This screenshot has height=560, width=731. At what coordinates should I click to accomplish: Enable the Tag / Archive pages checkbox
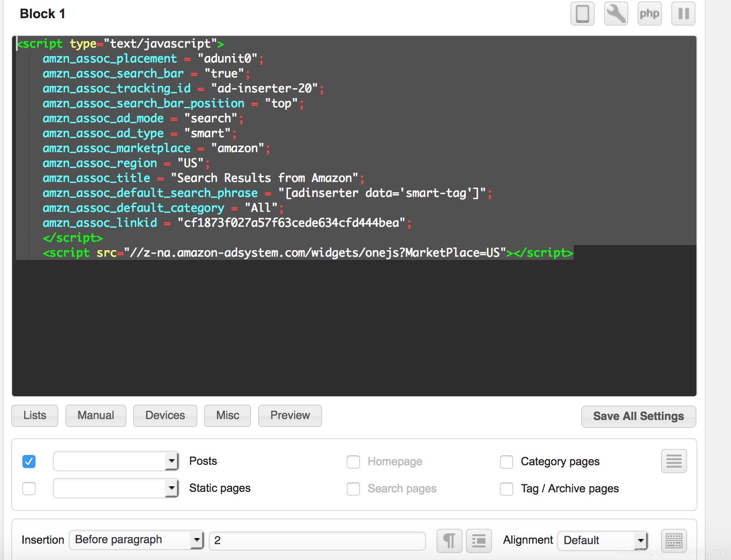506,489
